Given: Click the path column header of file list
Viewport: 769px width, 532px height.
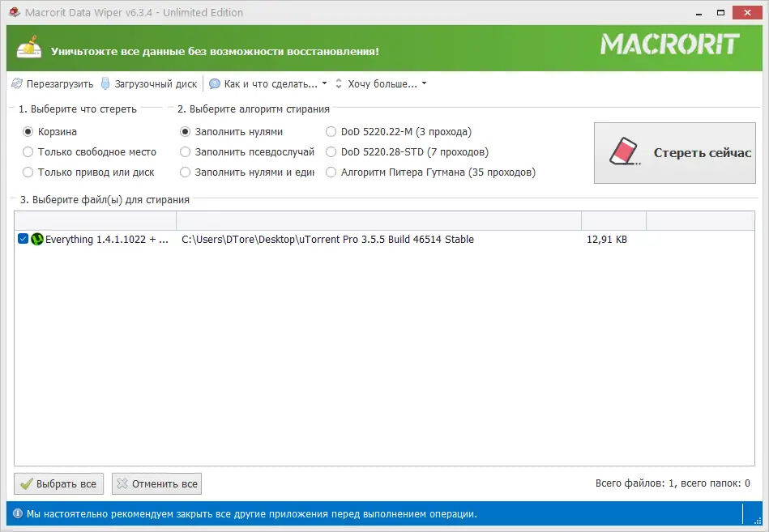Looking at the screenshot, I should tap(378, 221).
